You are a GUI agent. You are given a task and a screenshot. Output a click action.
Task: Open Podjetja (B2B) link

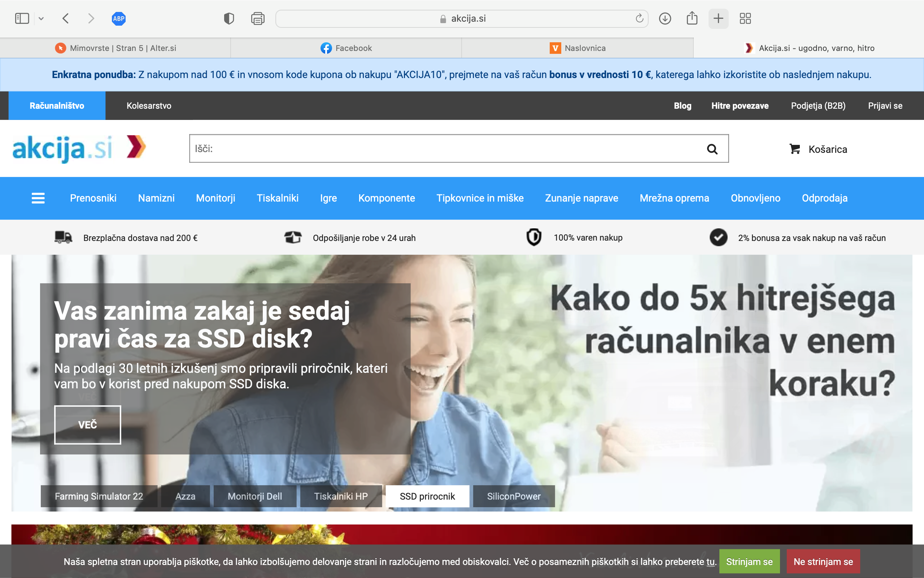[x=818, y=106]
